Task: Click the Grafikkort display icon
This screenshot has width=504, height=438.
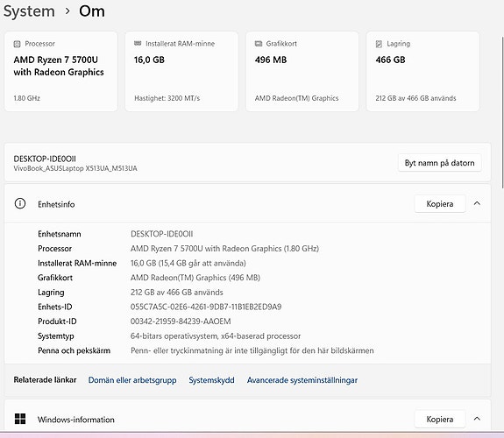Action: pos(259,44)
